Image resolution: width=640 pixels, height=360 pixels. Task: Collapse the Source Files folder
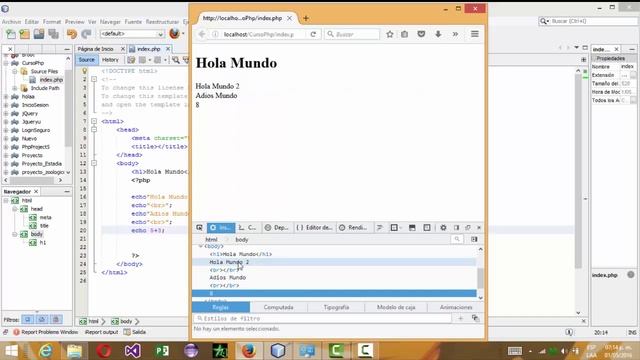15,71
